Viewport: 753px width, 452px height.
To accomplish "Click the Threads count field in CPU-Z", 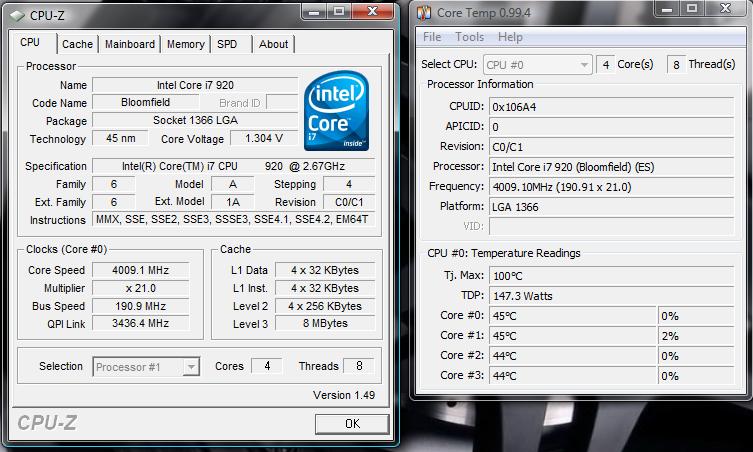I will coord(359,366).
